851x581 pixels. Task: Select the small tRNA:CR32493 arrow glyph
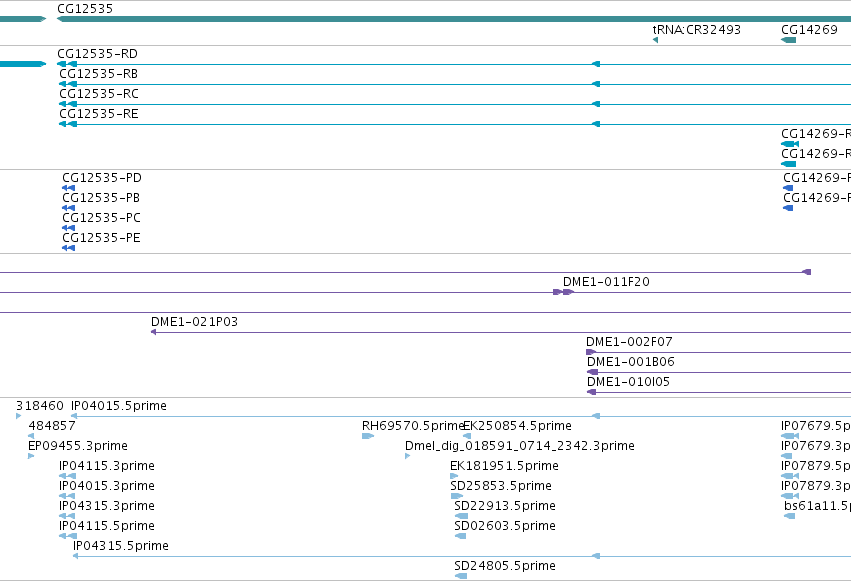click(x=656, y=40)
